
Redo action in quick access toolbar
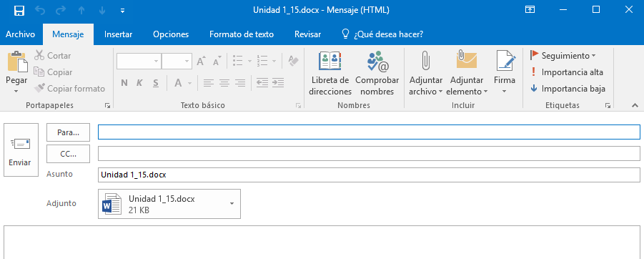click(61, 11)
